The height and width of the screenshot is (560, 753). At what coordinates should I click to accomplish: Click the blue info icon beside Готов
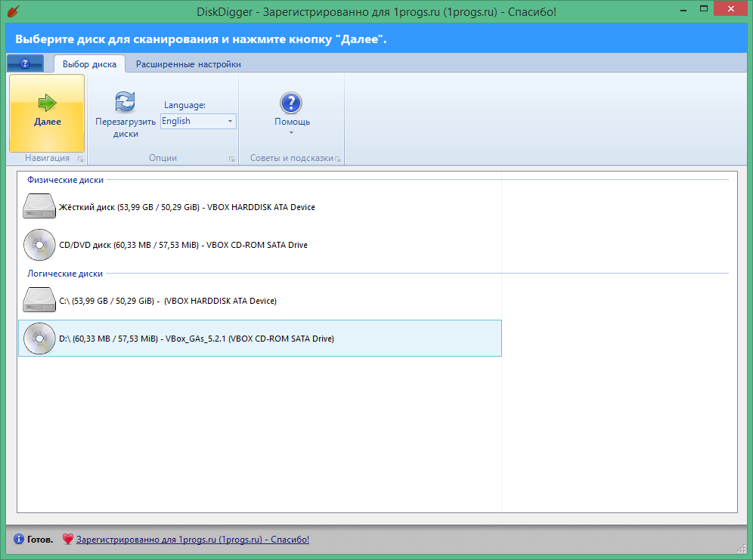[x=19, y=540]
